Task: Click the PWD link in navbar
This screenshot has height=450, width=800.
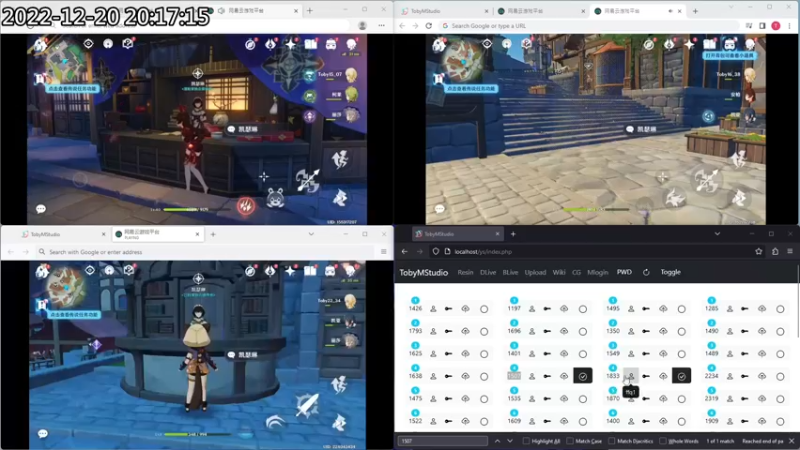Action: pos(624,272)
